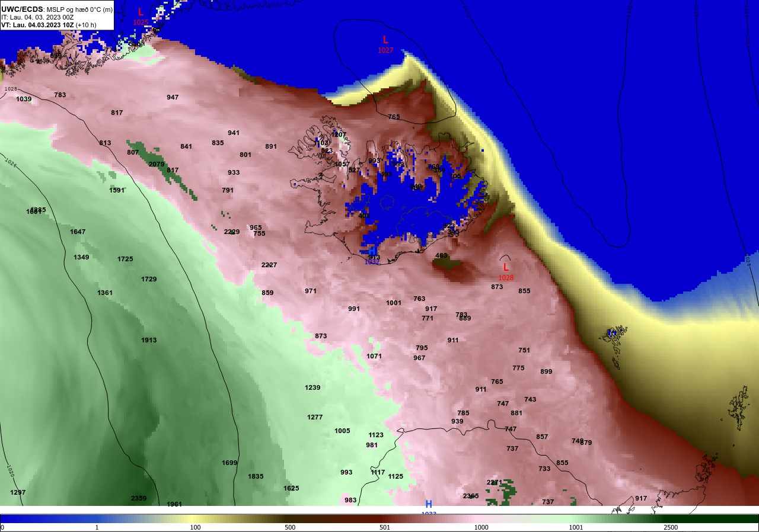Select the 991 height label
This screenshot has height=532, width=759.
point(354,309)
